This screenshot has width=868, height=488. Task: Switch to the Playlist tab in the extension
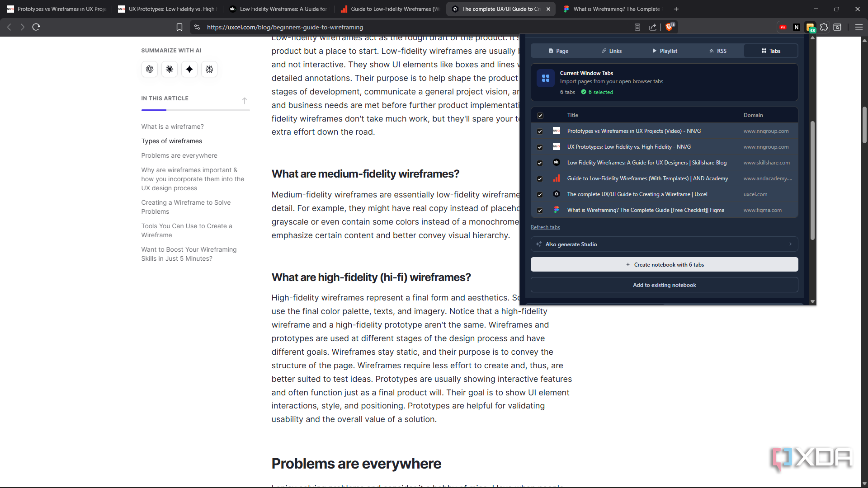(x=665, y=51)
